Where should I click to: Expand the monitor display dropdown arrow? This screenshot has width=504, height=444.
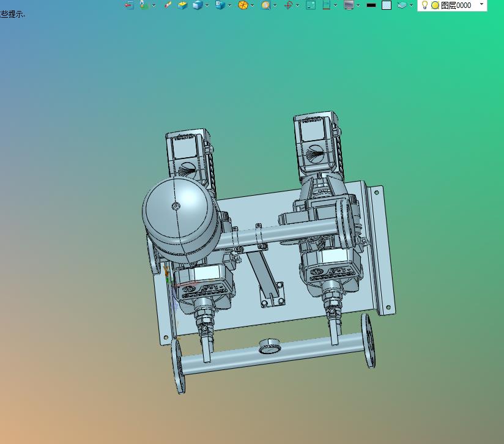click(358, 6)
